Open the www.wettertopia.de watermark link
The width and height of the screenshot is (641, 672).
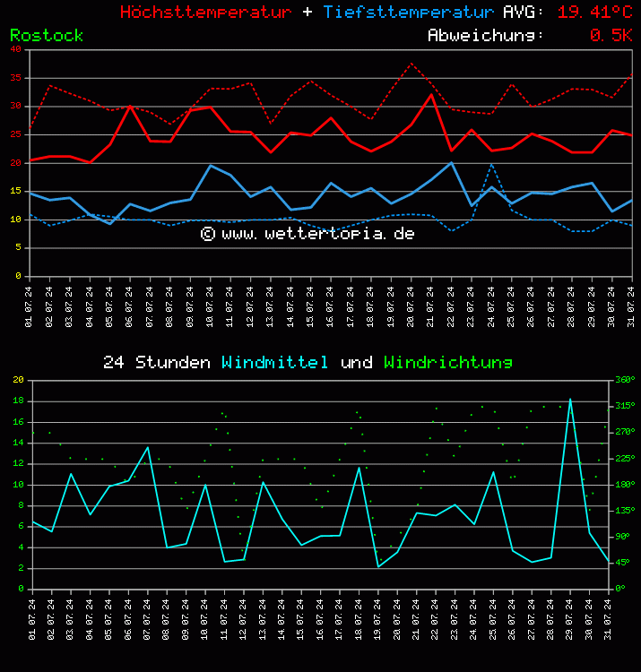[x=308, y=234]
